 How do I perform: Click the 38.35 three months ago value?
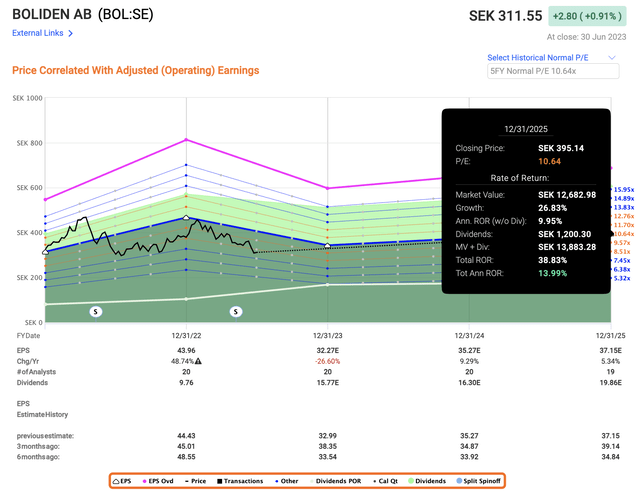(327, 446)
